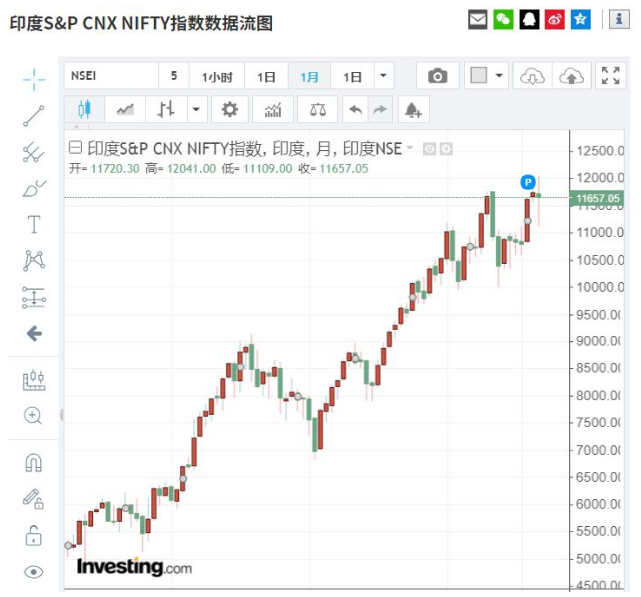Screen dimensions: 641x597
Task: Open the indicators menu
Action: 273,109
